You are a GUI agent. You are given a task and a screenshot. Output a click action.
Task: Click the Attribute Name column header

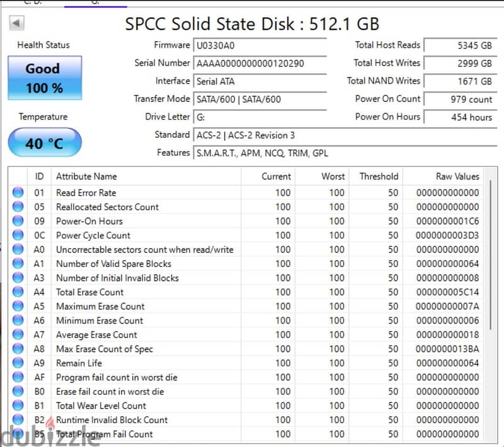[146, 176]
